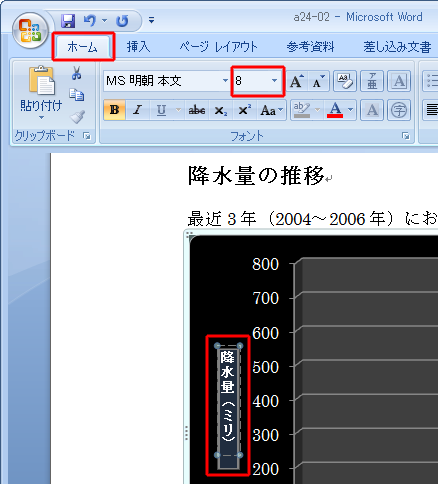
Task: Clear formatting with eraser icon
Action: (x=345, y=81)
